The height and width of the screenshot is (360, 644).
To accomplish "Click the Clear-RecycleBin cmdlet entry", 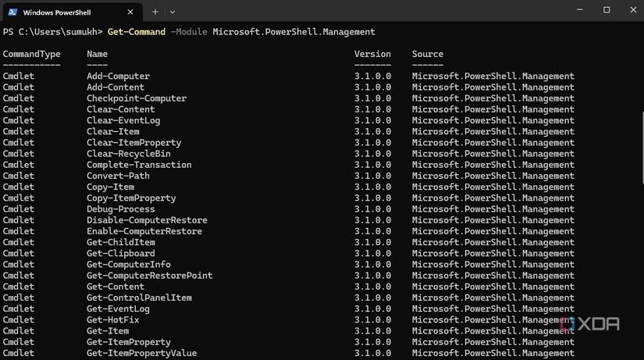I will point(128,154).
